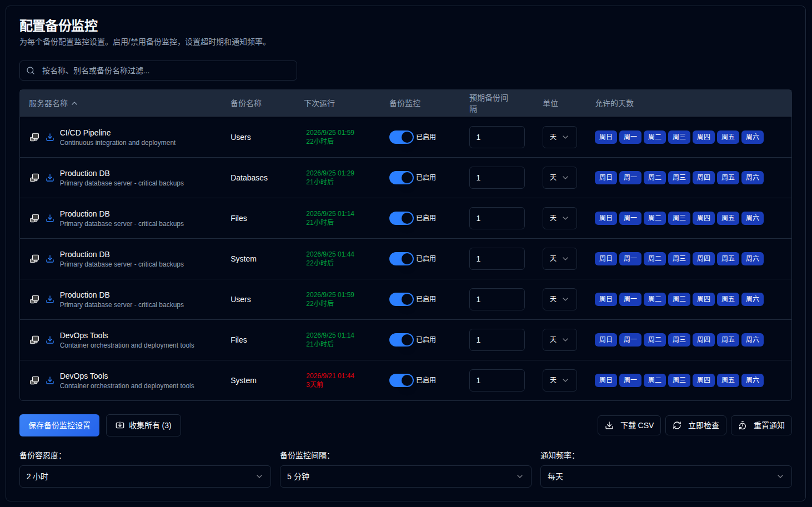Click the server icon in DevOps Tools System row

coord(34,380)
